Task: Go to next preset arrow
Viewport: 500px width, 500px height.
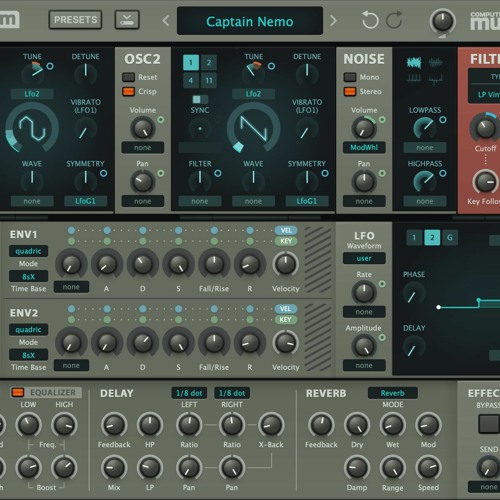Action: 333,21
